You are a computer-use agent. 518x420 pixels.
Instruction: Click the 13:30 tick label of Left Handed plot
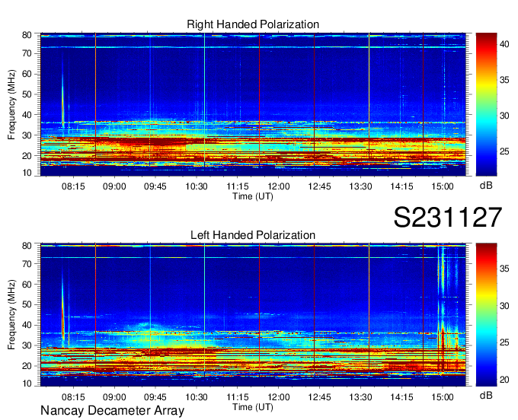click(361, 397)
